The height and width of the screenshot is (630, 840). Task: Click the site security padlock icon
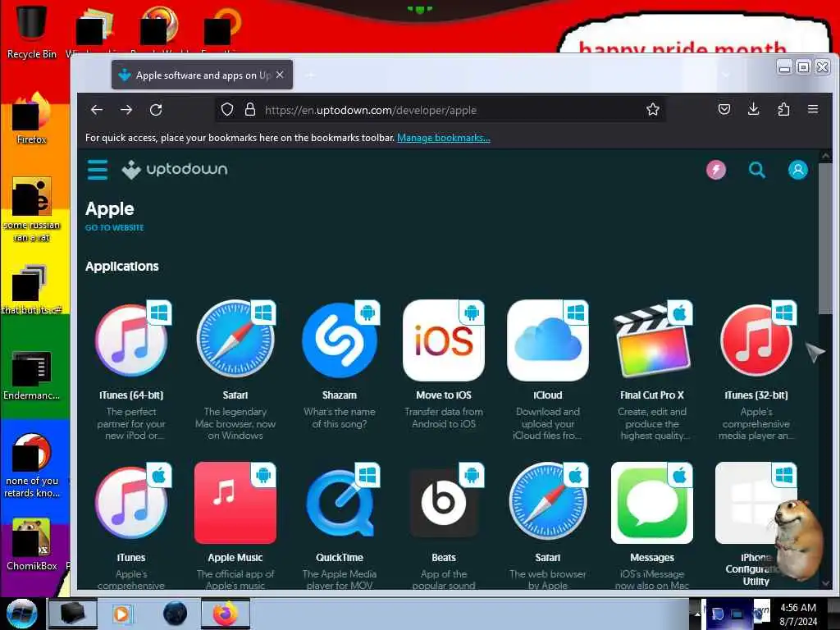[249, 110]
